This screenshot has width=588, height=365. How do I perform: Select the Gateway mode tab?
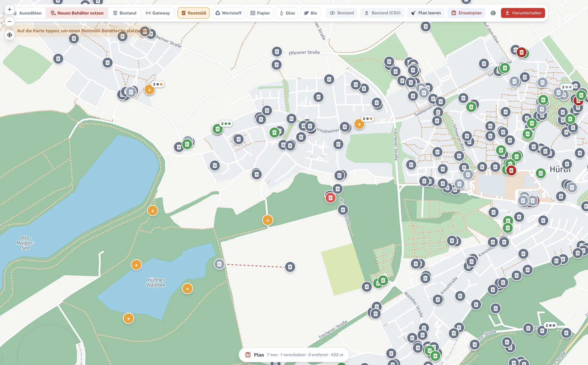[158, 13]
